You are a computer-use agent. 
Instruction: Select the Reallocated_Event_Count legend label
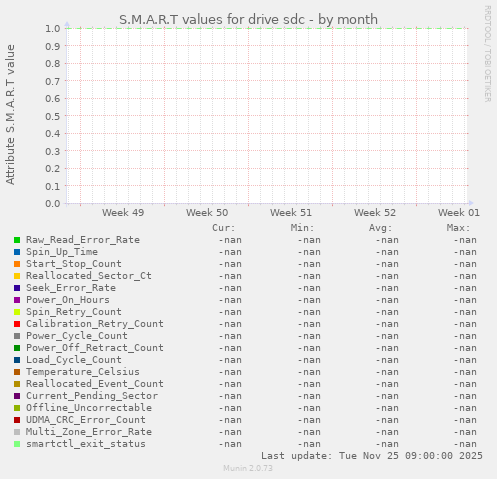coord(95,384)
